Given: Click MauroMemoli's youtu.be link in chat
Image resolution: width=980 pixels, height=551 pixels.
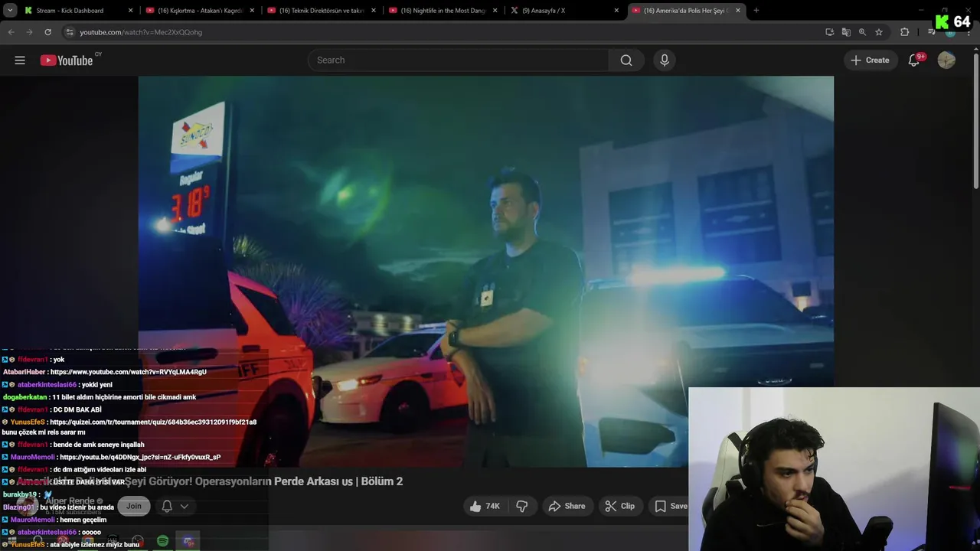Looking at the screenshot, I should click(x=140, y=457).
